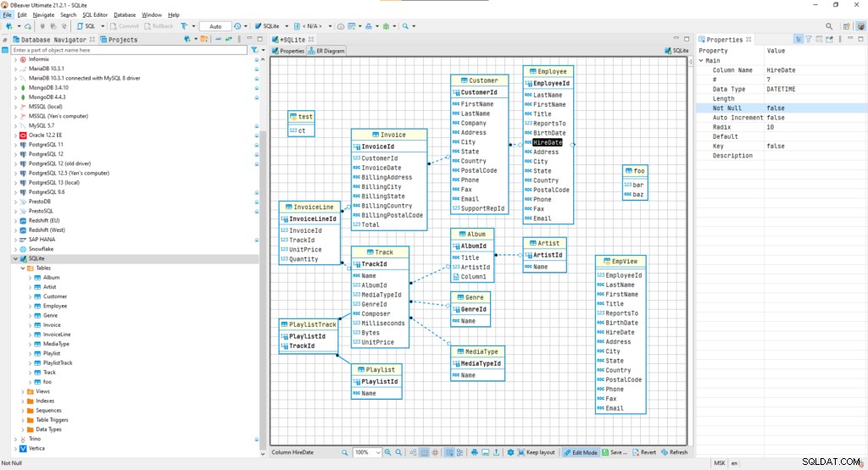Select the Snowflake connection in navigator
The width and height of the screenshot is (868, 470).
pos(41,249)
